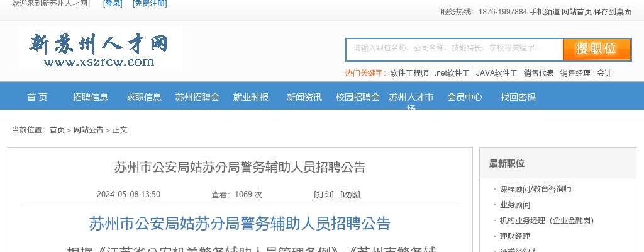Print the article via 打印 link
The height and width of the screenshot is (252, 644).
click(x=324, y=195)
